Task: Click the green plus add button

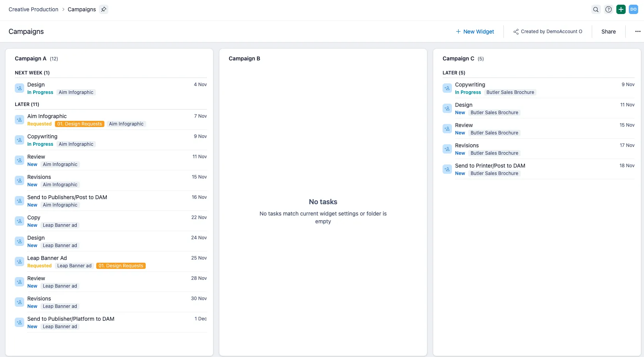Action: point(621,9)
